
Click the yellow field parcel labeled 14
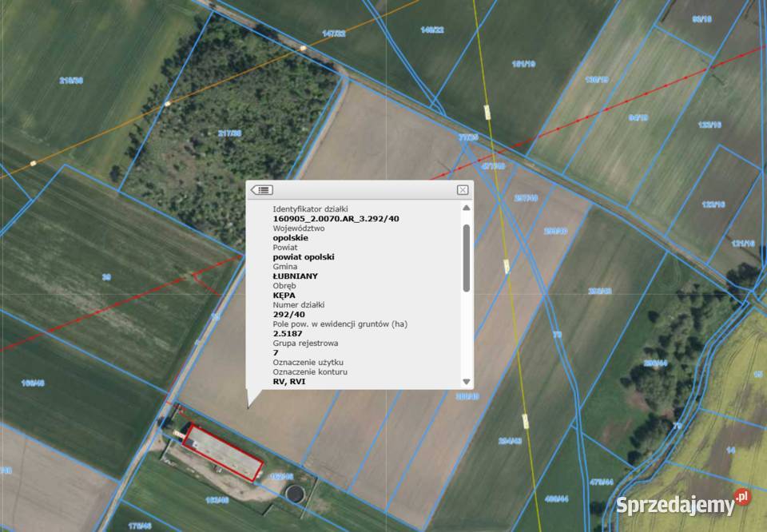730,450
